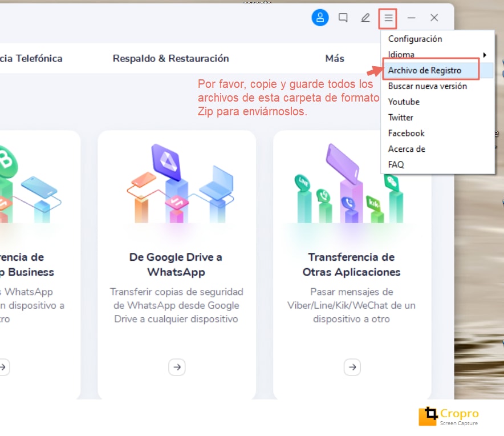Select Acerca de menu item
Screen dimensions: 504x436
pos(407,149)
